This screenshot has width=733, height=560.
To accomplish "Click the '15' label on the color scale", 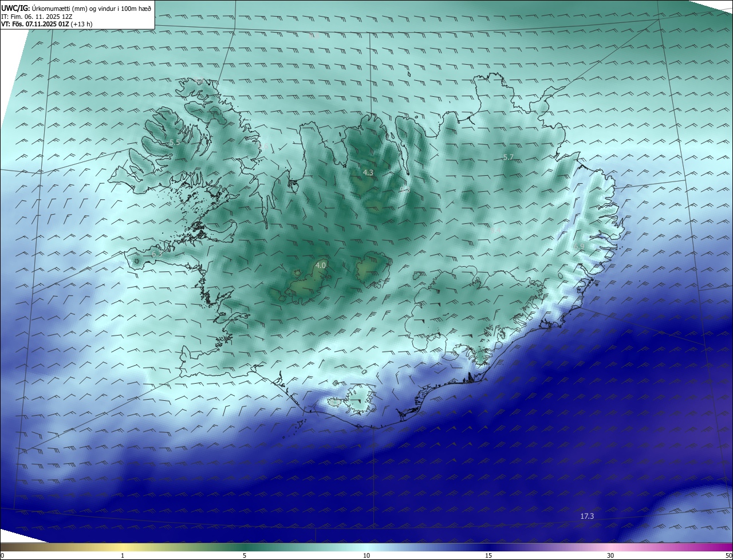I will [488, 555].
